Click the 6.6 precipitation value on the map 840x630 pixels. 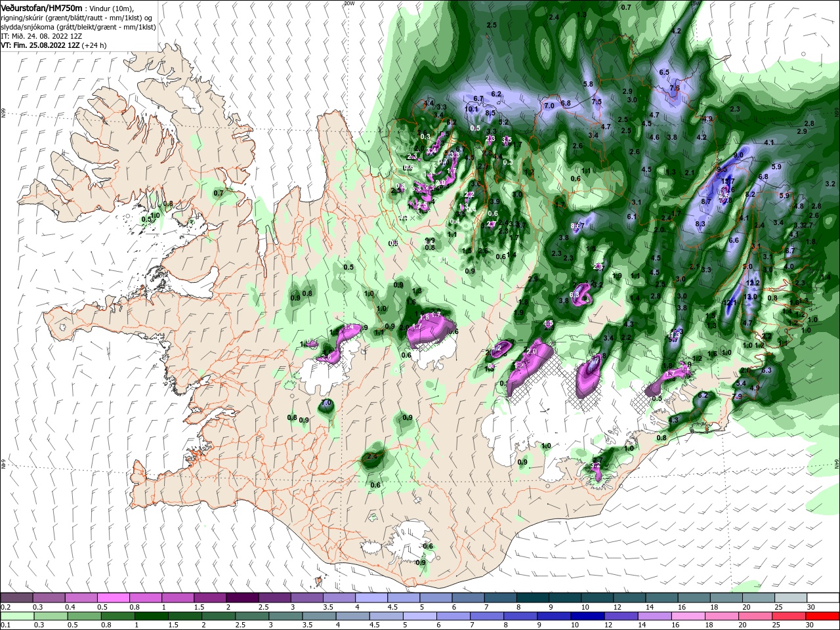point(734,240)
